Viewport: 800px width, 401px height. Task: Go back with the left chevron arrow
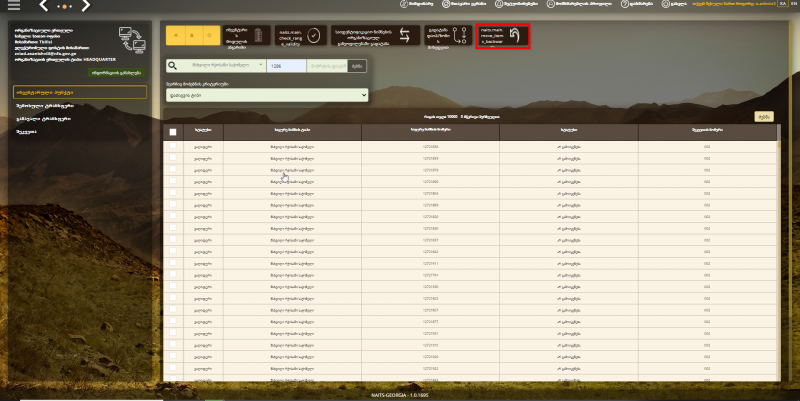(x=44, y=6)
